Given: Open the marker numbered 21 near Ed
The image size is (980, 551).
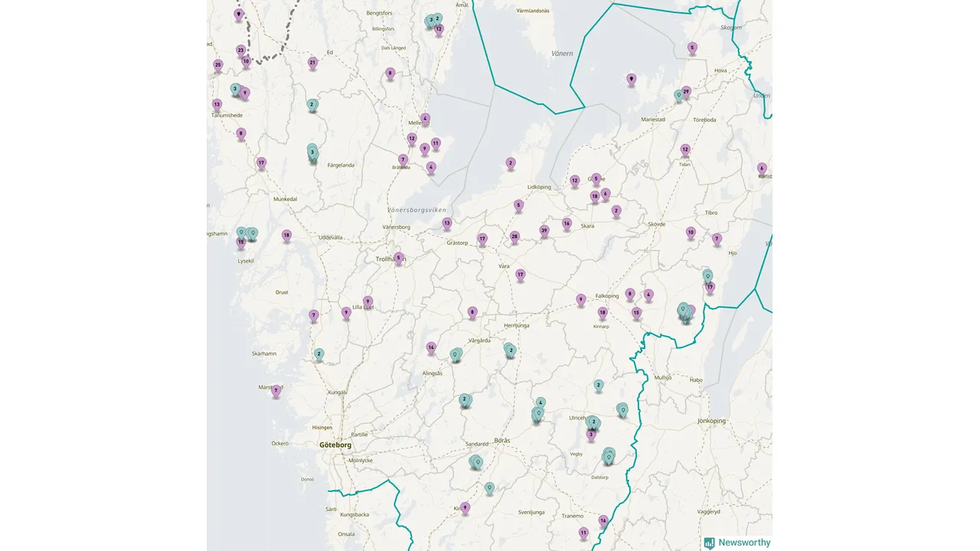Looking at the screenshot, I should (312, 63).
